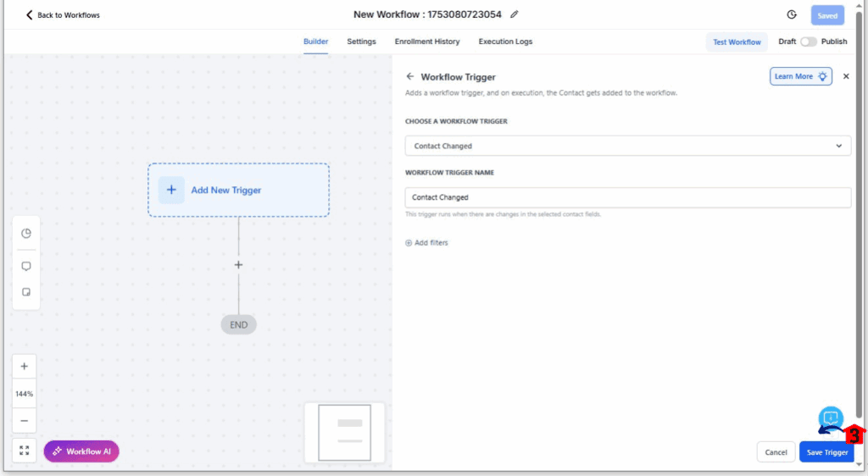Save the trigger
The height and width of the screenshot is (476, 868).
click(827, 452)
